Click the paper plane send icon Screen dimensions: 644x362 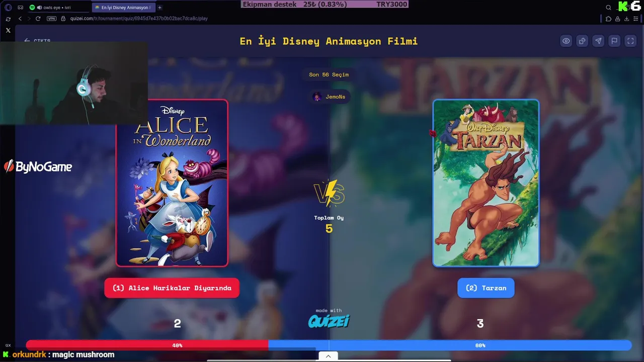coord(598,41)
